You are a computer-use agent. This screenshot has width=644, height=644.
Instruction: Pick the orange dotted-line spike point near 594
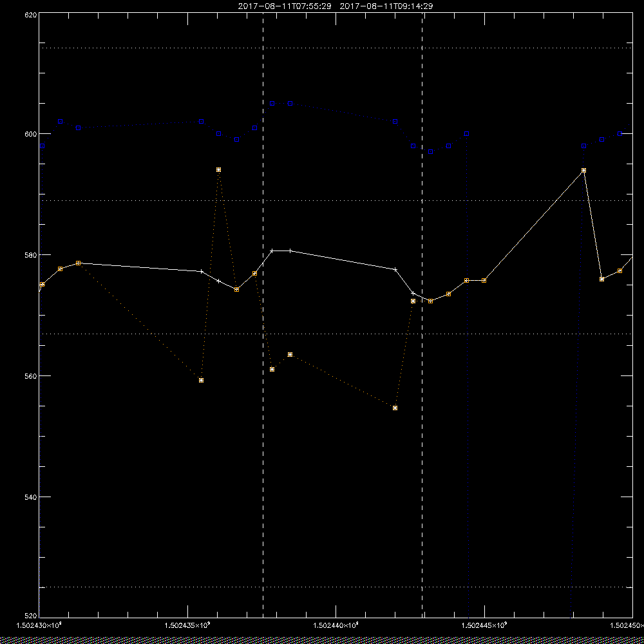point(218,169)
